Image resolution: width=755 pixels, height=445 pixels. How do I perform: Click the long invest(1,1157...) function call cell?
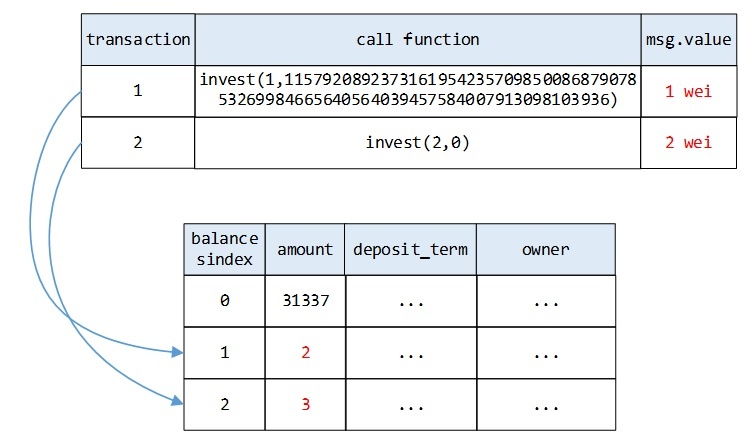click(x=418, y=90)
